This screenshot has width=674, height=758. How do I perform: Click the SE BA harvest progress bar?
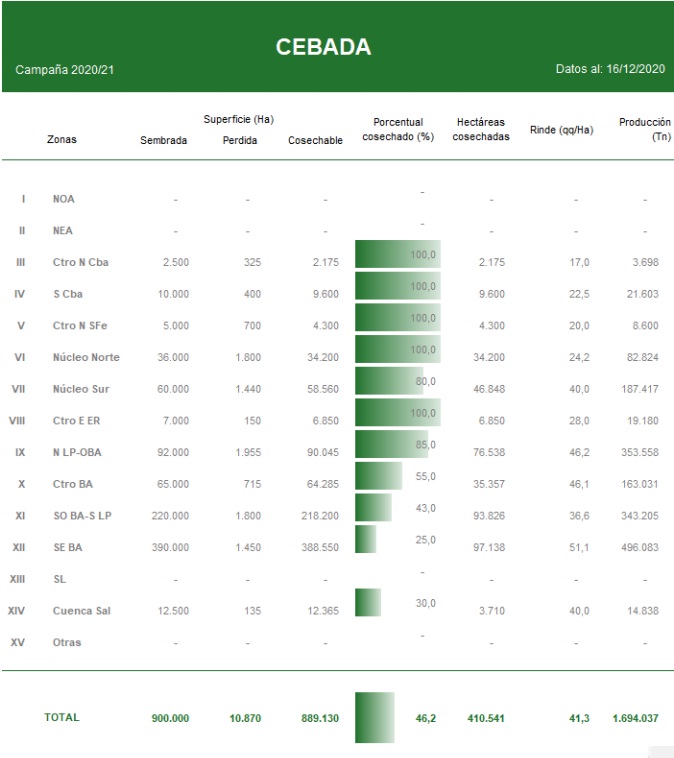[x=366, y=540]
